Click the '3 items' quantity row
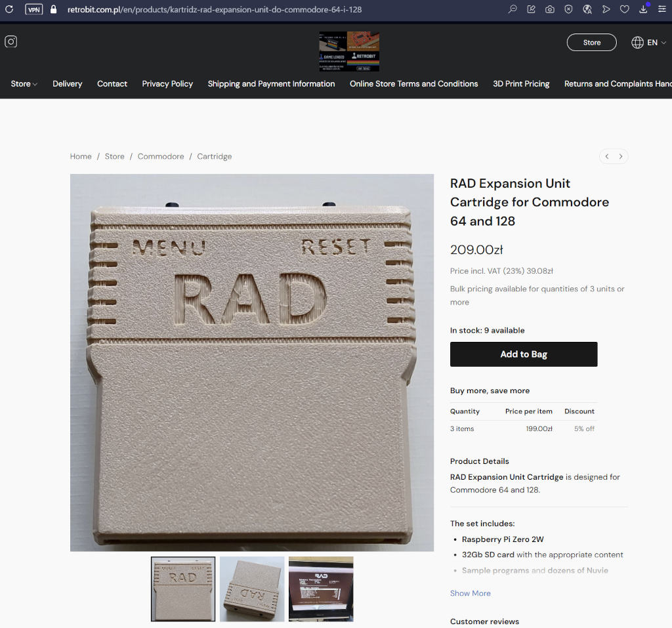The width and height of the screenshot is (672, 628). 524,429
